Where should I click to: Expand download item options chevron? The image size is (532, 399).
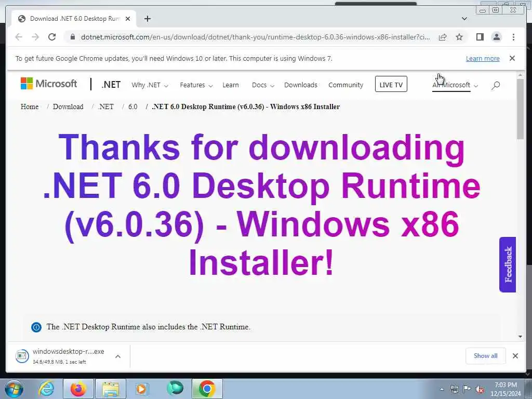click(118, 356)
